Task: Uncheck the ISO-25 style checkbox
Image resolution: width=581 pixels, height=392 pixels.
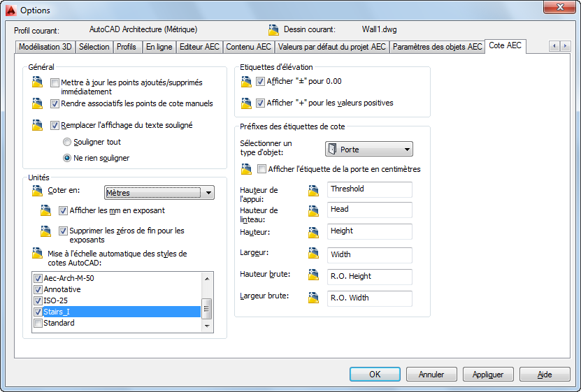Action: point(38,300)
